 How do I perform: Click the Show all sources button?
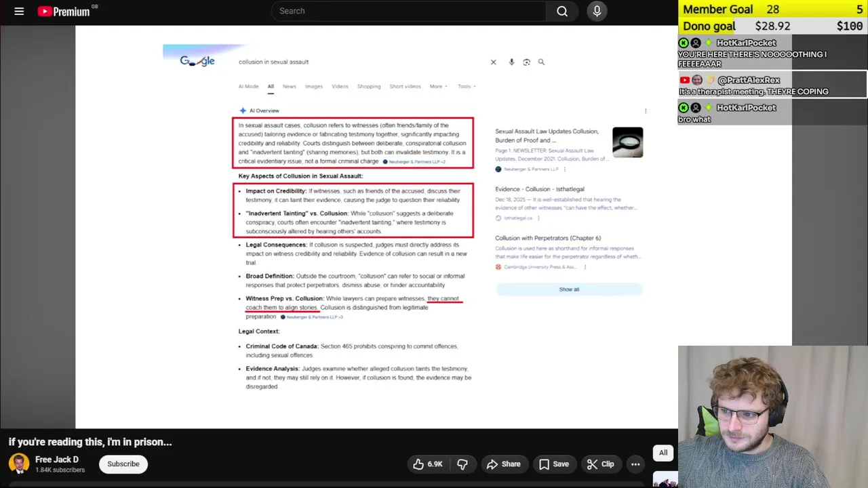(x=569, y=289)
